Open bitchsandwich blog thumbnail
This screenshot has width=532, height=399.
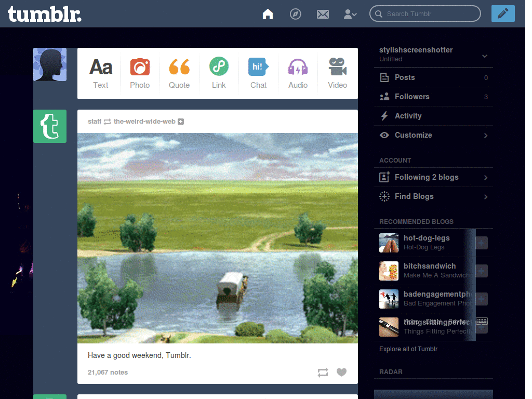389,271
